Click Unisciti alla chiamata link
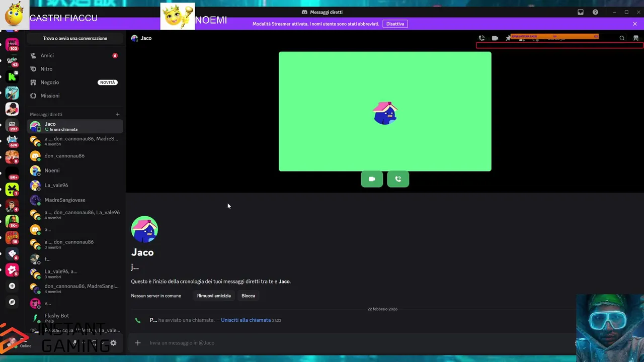644x362 pixels. pos(246,320)
